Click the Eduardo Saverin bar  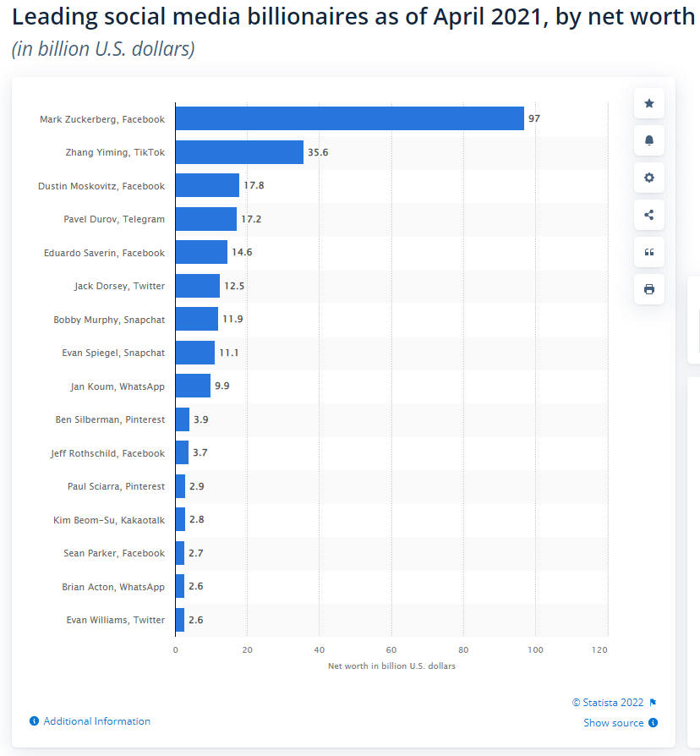[201, 252]
